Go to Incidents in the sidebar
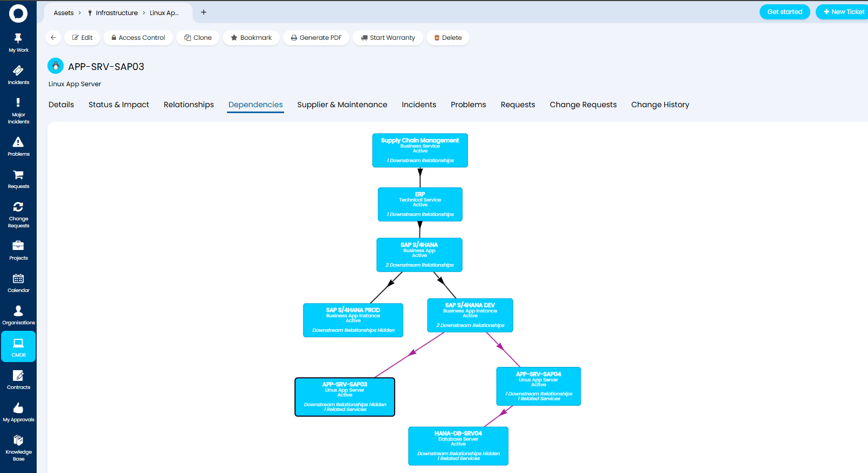Screen dimensions: 868x473 pyautogui.click(x=18, y=75)
